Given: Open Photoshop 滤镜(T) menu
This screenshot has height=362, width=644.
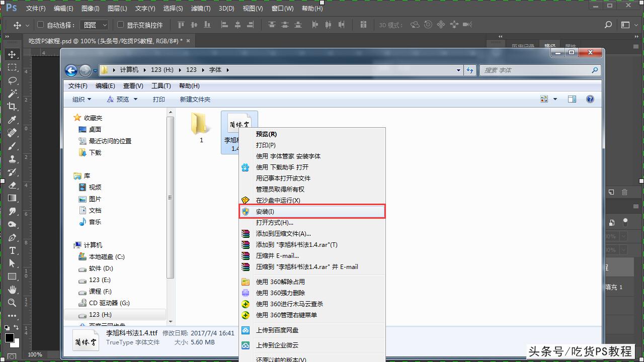Looking at the screenshot, I should click(x=201, y=9).
